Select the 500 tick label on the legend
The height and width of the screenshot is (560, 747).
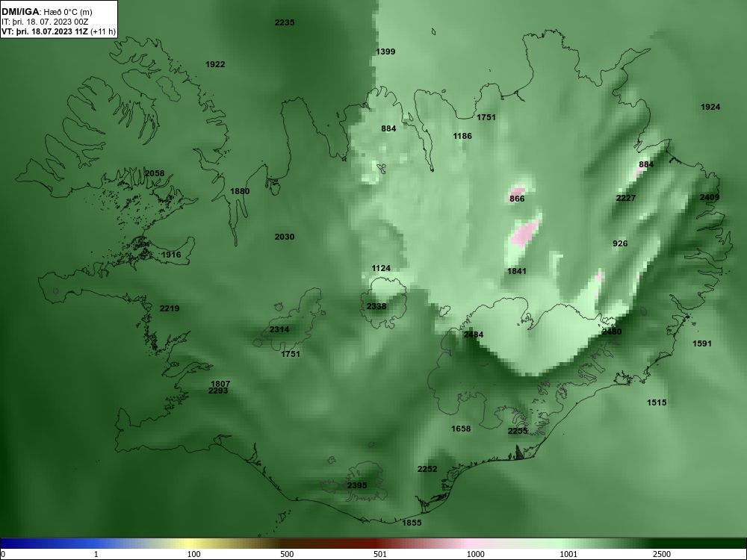pos(287,554)
